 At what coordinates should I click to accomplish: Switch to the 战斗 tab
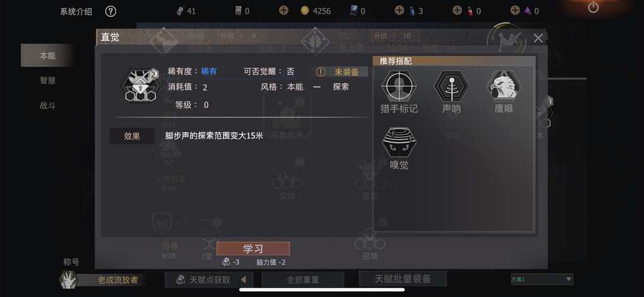pyautogui.click(x=47, y=105)
